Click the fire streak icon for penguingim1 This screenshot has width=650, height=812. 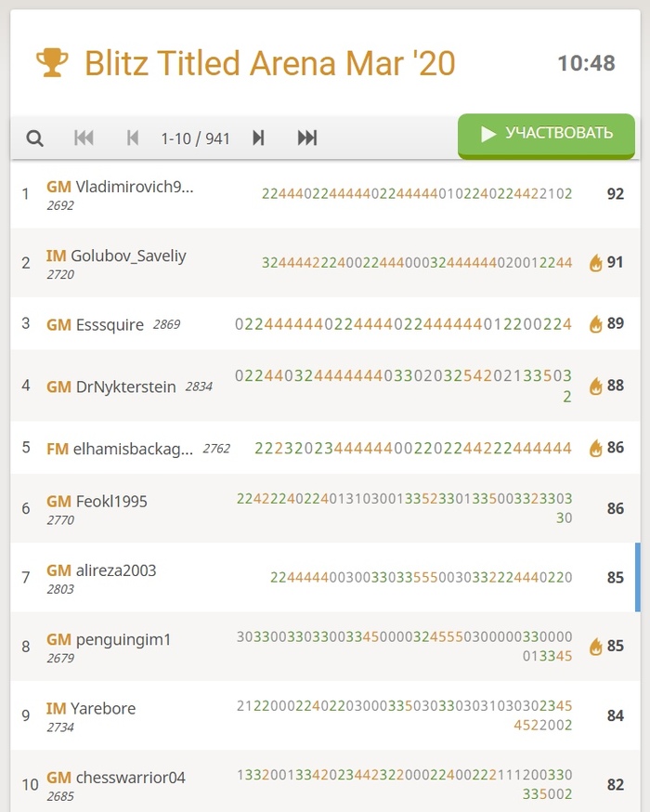(x=596, y=647)
